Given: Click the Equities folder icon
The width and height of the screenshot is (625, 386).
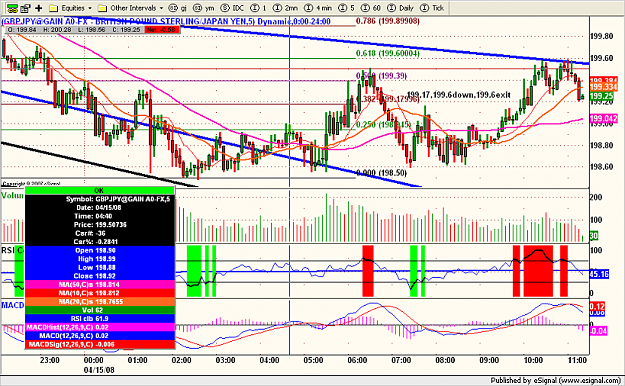Looking at the screenshot, I should (54, 8).
